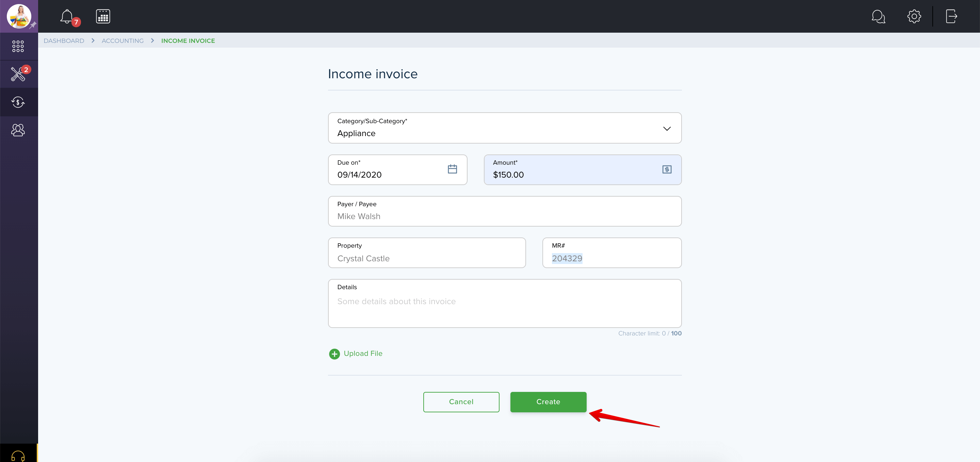Click the green plus Upload File icon
Screen dimensions: 980x462
[334, 354]
